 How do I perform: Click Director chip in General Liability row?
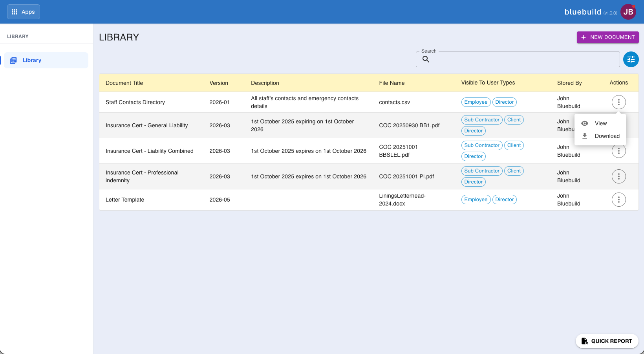(474, 131)
